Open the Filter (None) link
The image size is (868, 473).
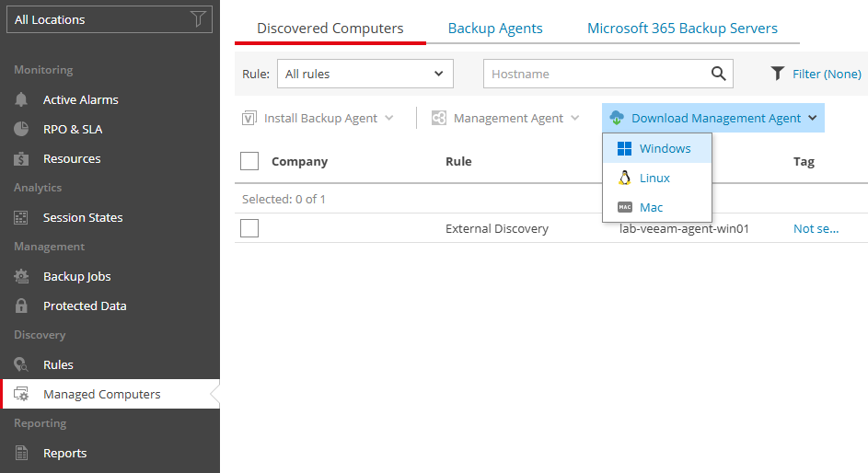click(x=827, y=74)
